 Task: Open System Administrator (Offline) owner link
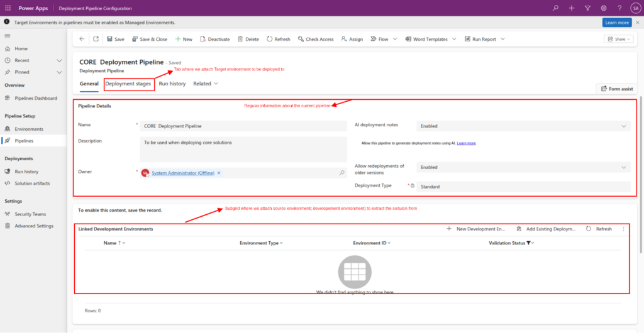(183, 173)
